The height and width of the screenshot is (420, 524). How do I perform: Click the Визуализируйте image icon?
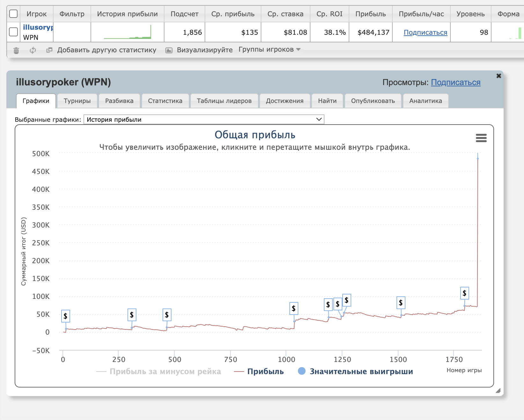point(169,50)
